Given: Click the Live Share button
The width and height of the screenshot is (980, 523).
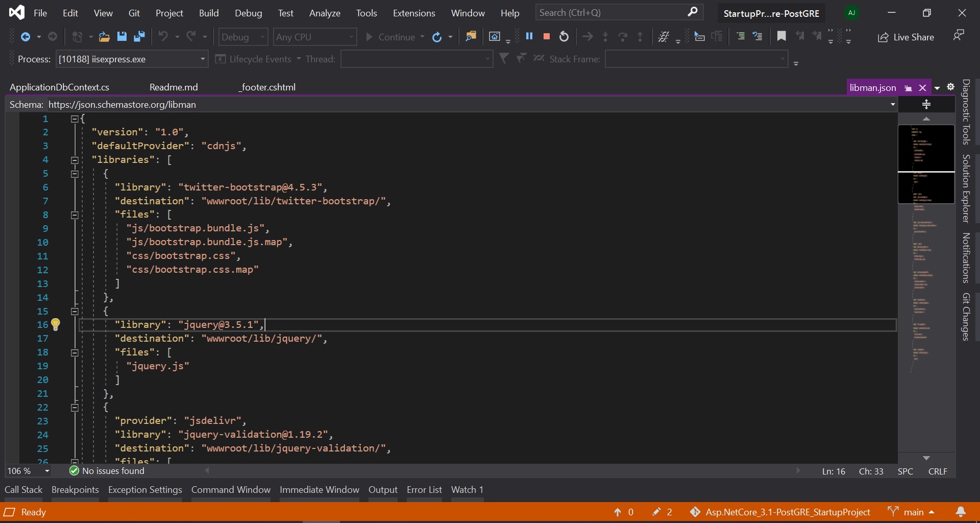Looking at the screenshot, I should pyautogui.click(x=906, y=37).
